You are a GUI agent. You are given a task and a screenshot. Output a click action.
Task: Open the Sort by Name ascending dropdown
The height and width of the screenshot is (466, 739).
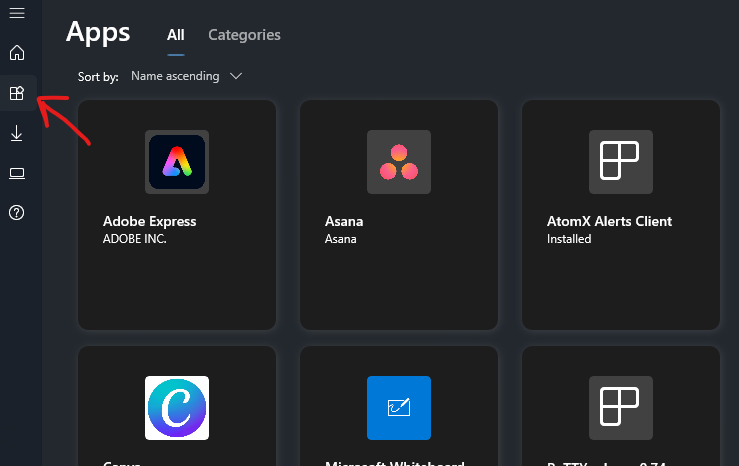coord(187,76)
